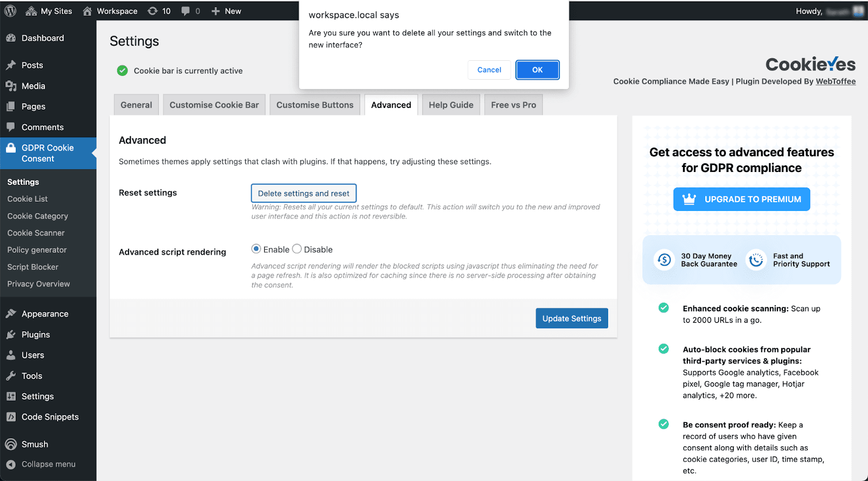Select the Disable radio button

(297, 249)
